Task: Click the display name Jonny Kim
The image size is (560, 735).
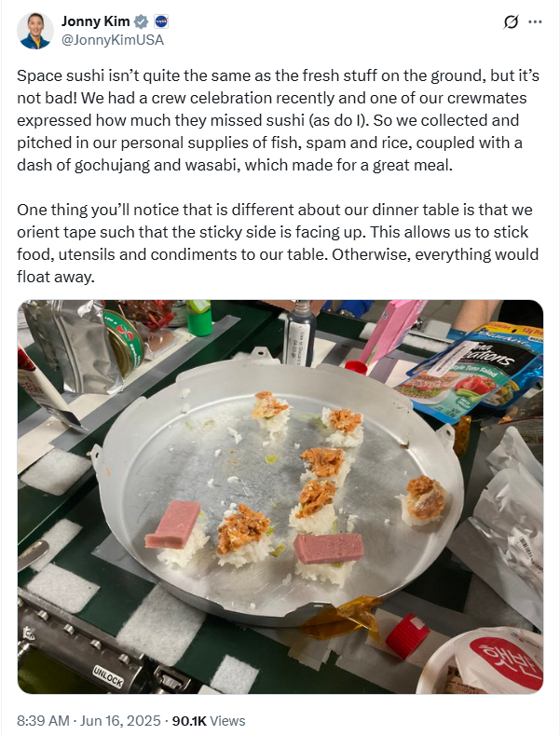Action: 96,21
